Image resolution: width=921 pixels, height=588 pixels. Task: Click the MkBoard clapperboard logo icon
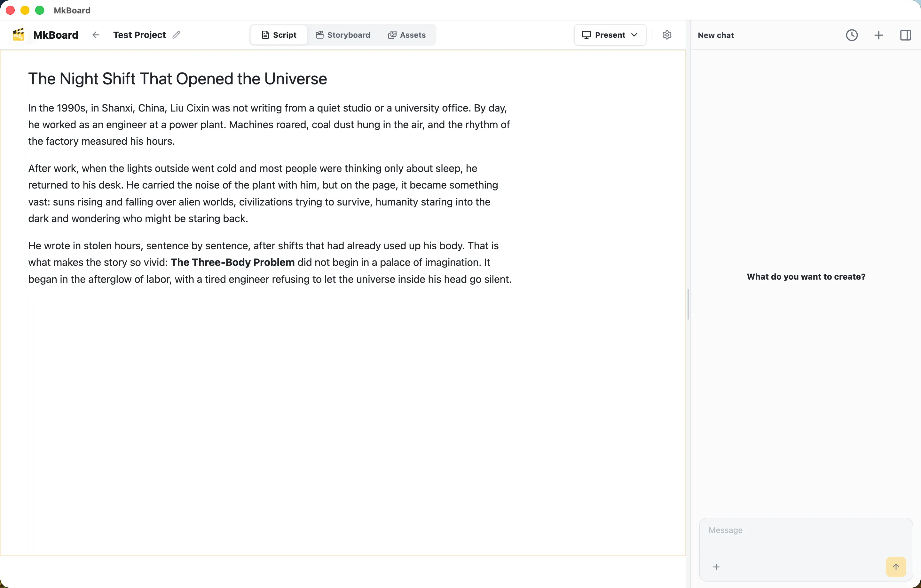[18, 35]
